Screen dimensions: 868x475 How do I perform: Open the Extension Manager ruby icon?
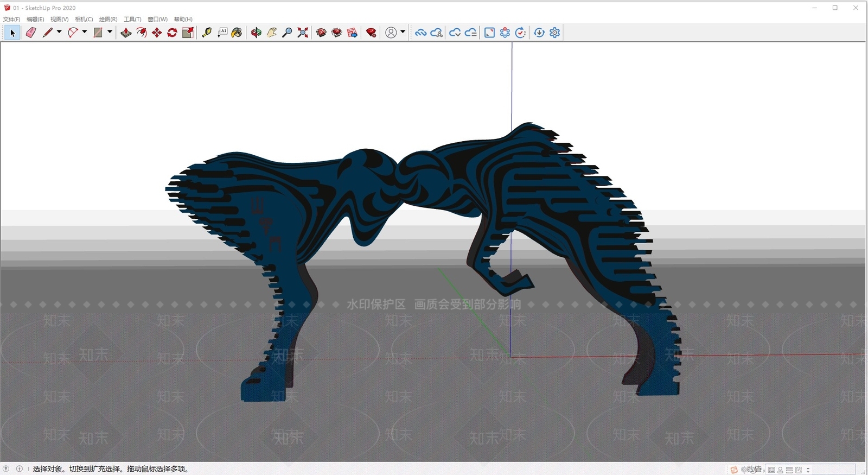coord(371,33)
